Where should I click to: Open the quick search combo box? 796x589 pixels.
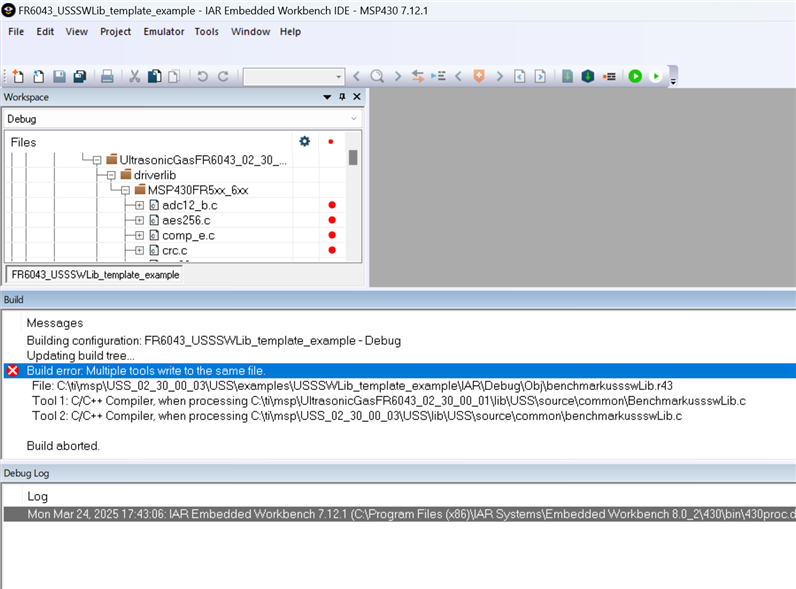tap(294, 77)
